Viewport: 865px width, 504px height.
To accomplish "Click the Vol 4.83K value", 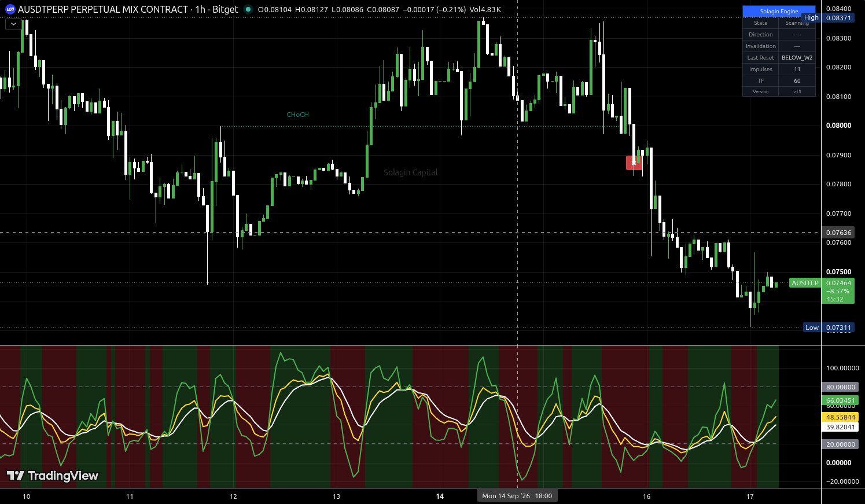I will pos(485,9).
